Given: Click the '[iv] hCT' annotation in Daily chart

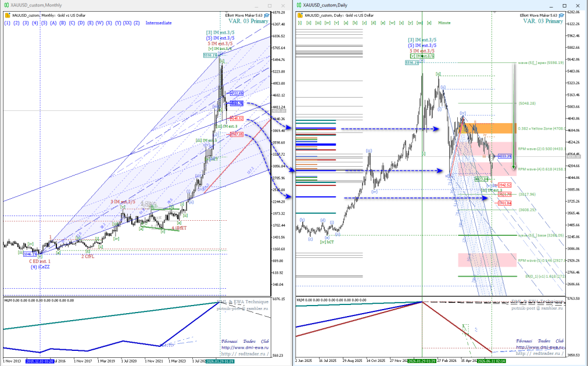Looking at the screenshot, I should coord(327,242).
